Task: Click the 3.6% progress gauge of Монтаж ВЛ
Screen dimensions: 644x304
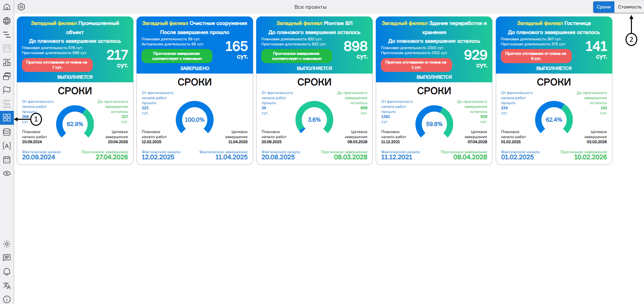Action: click(x=314, y=119)
